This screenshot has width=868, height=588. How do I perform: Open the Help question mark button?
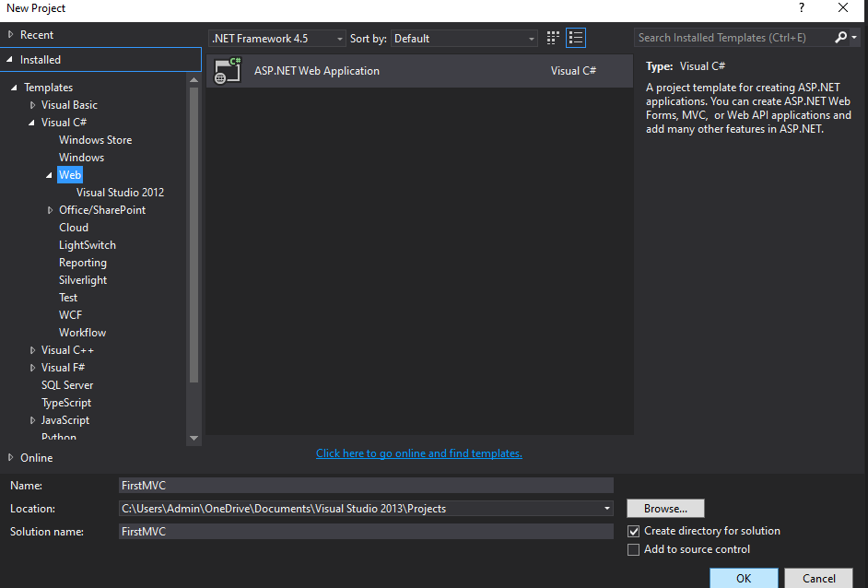pyautogui.click(x=801, y=7)
